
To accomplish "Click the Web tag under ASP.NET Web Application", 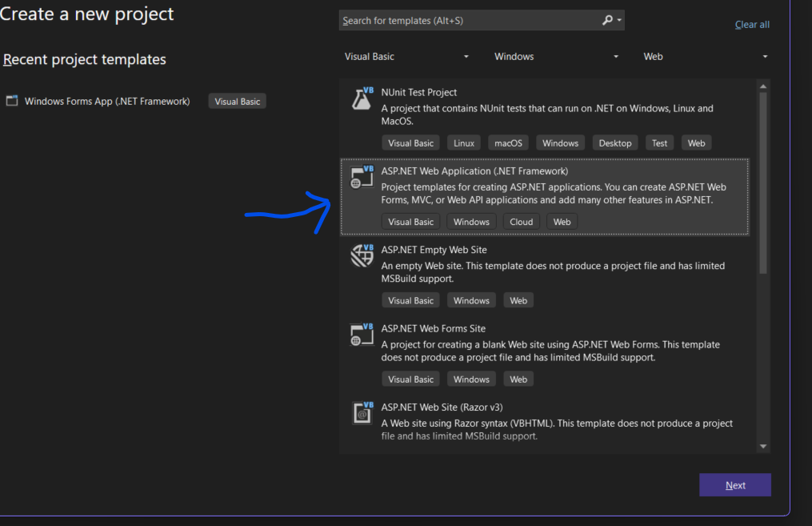I will pos(562,222).
